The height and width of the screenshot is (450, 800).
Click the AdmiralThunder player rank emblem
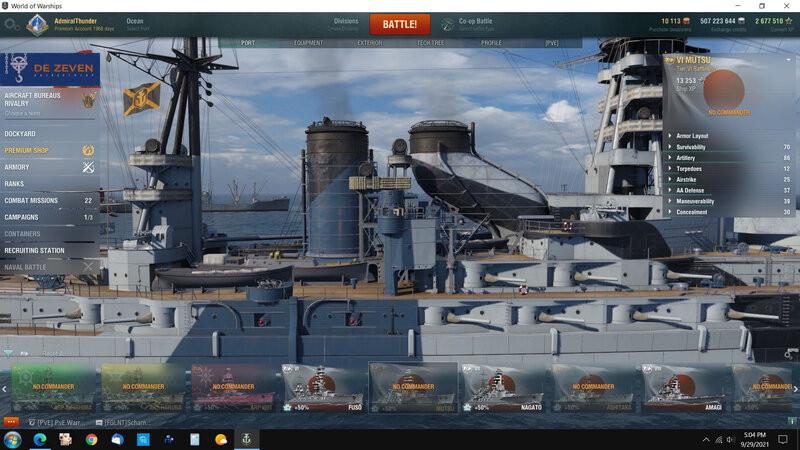point(37,24)
